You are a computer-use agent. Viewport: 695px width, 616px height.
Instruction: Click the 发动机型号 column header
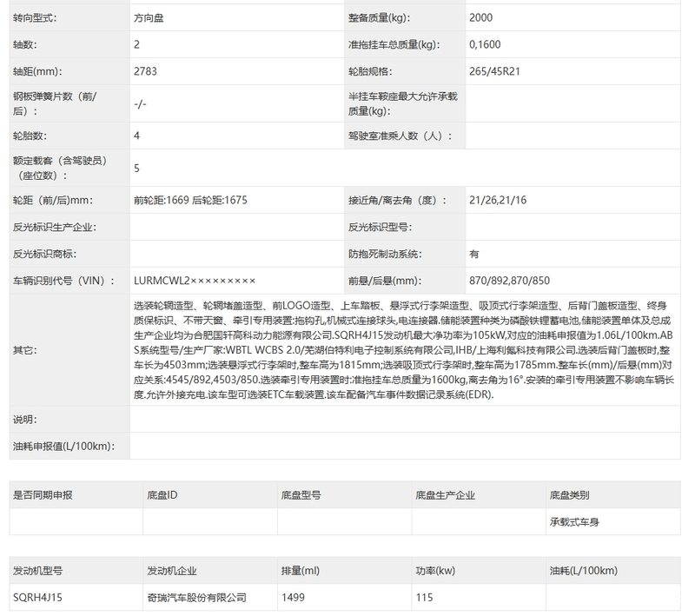point(37,571)
